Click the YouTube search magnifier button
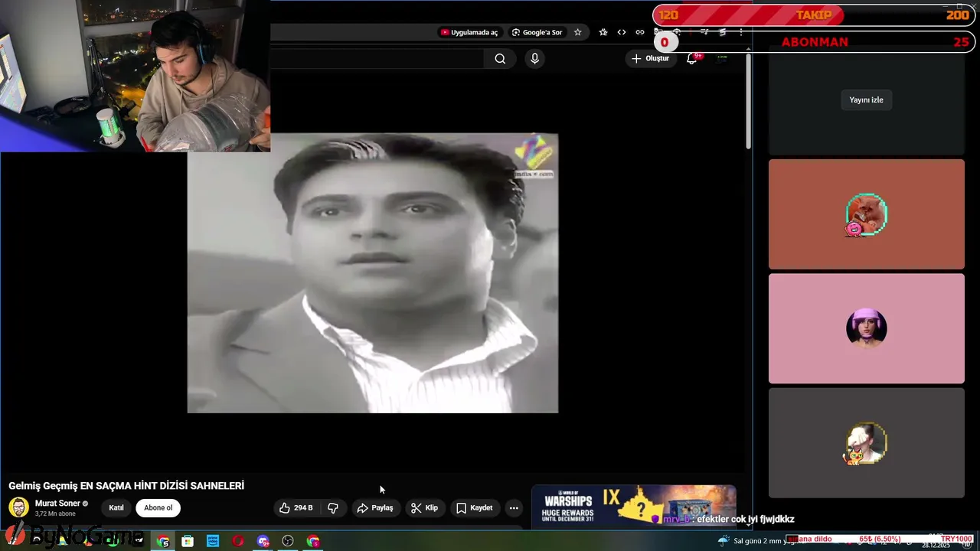980x551 pixels. pos(500,59)
